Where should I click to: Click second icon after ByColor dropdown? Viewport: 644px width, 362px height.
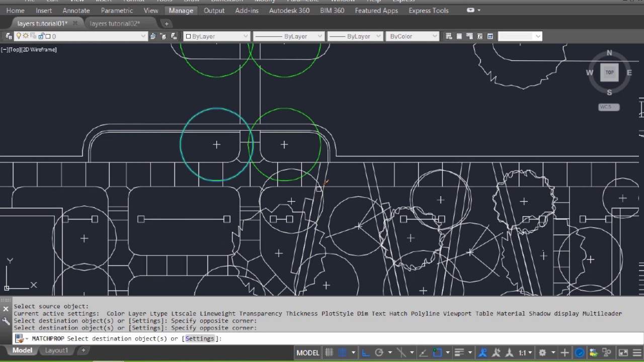[459, 36]
